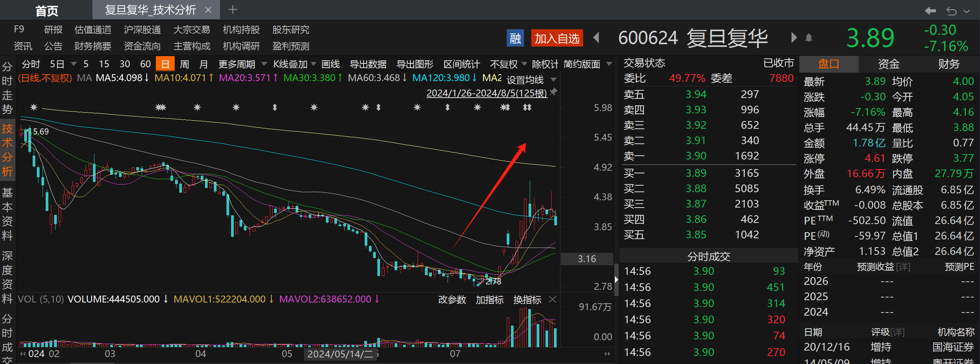Close the 复旦复华_技术分析 tab
The image size is (980, 364).
208,10
